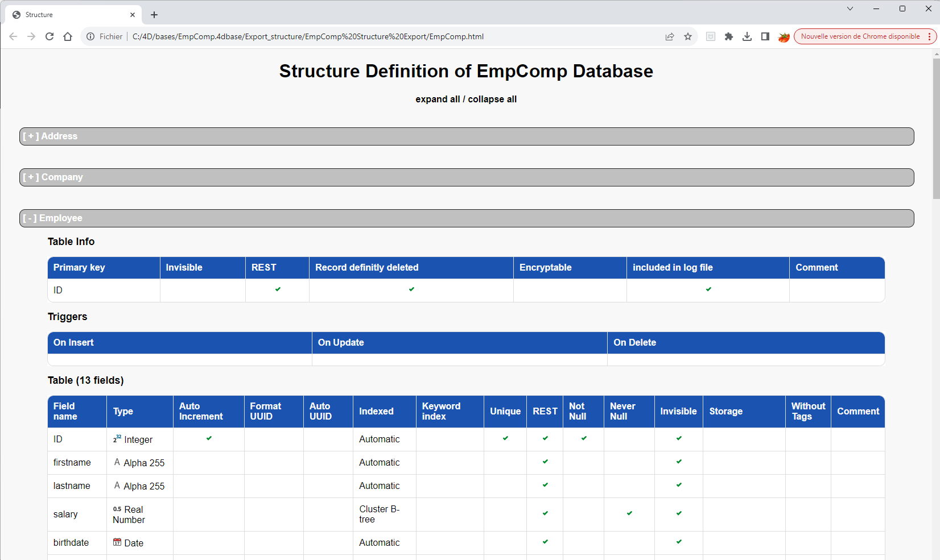940x560 pixels.
Task: Click the browser back arrow
Action: [13, 36]
